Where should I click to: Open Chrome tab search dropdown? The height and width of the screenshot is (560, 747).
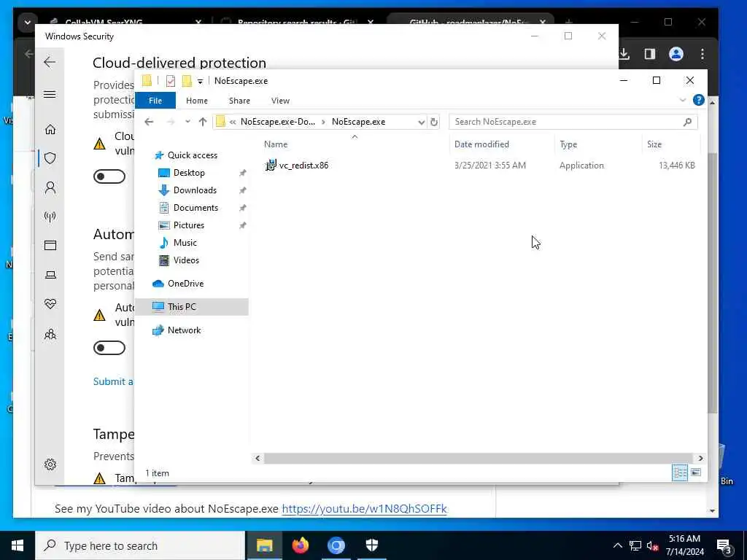pyautogui.click(x=27, y=23)
